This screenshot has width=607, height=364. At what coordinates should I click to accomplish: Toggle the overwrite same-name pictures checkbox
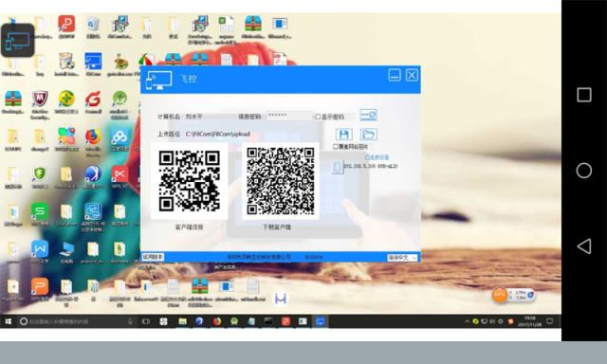tap(336, 147)
